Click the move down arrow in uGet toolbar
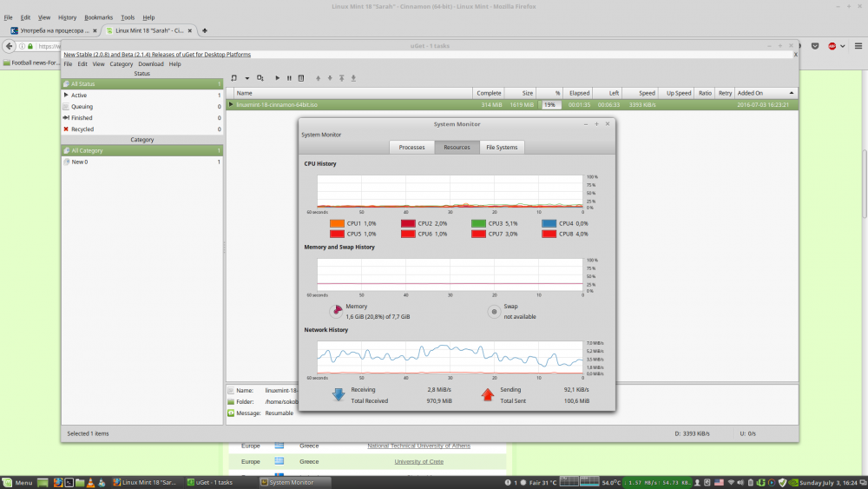 tap(330, 78)
